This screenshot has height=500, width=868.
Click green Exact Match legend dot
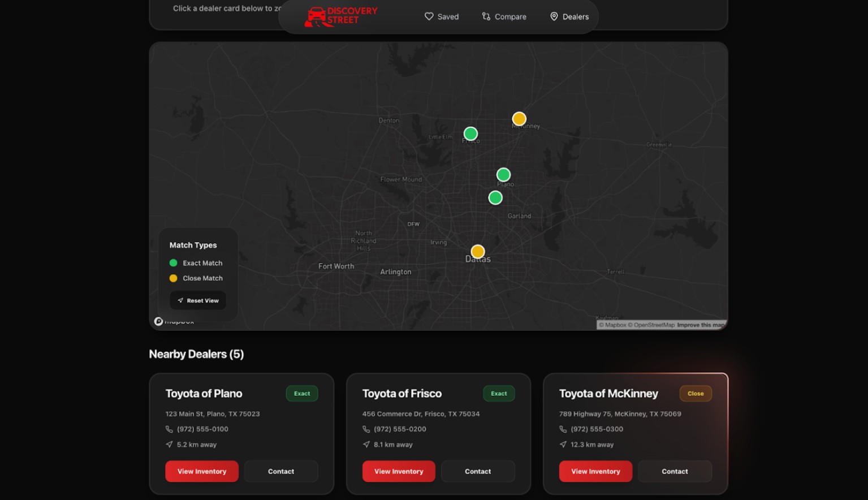click(x=174, y=263)
